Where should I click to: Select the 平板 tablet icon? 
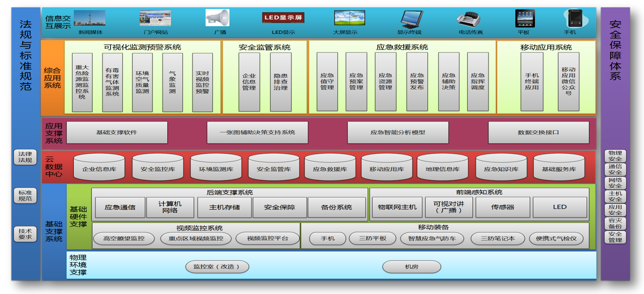(525, 19)
